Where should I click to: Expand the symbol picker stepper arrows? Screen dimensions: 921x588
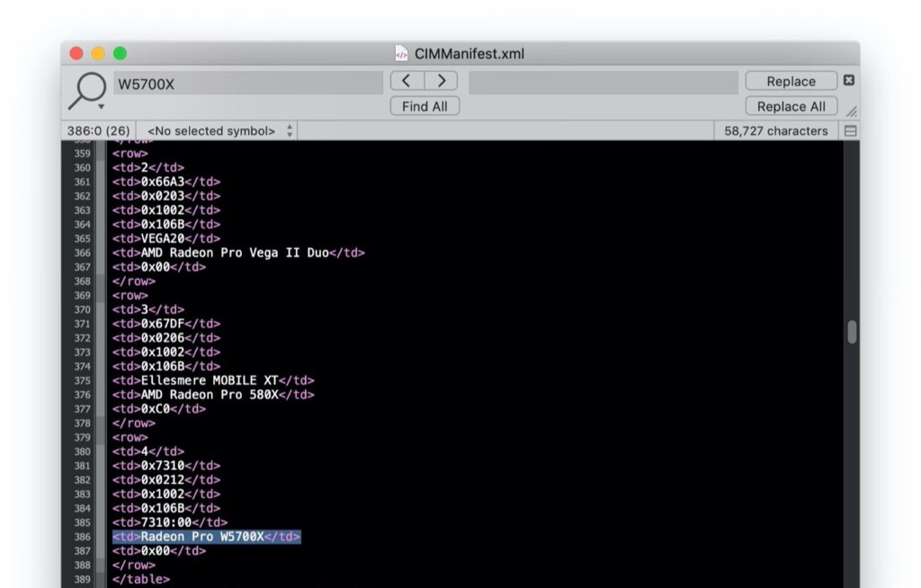point(289,130)
